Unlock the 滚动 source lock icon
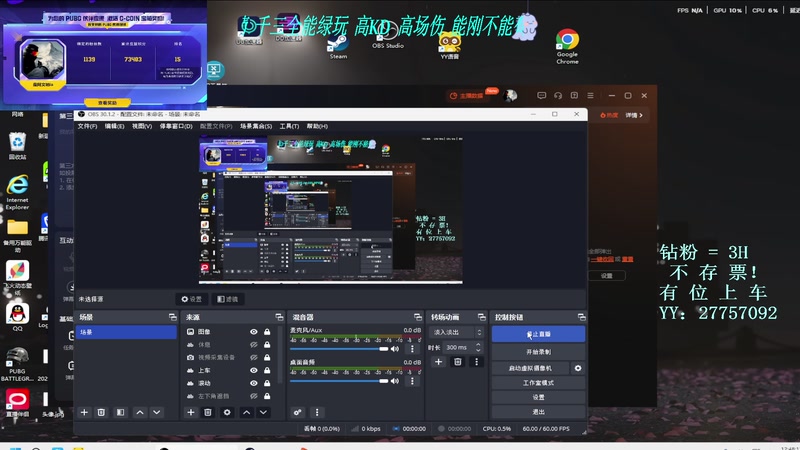 click(x=267, y=383)
